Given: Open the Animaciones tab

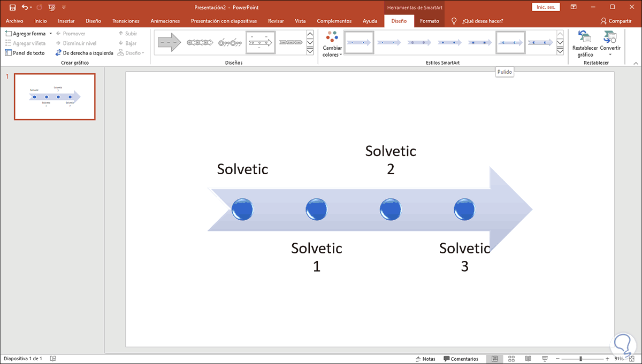Looking at the screenshot, I should (165, 21).
